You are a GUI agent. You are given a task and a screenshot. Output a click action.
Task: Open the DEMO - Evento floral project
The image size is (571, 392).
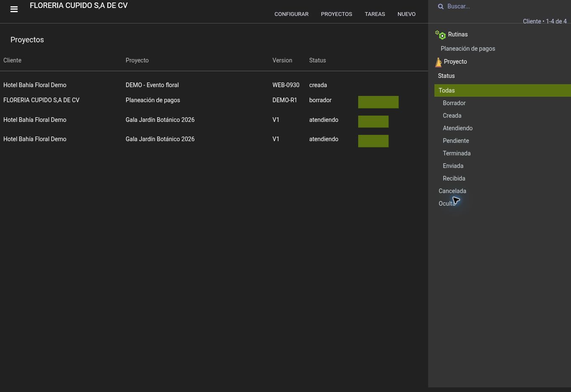(x=152, y=85)
